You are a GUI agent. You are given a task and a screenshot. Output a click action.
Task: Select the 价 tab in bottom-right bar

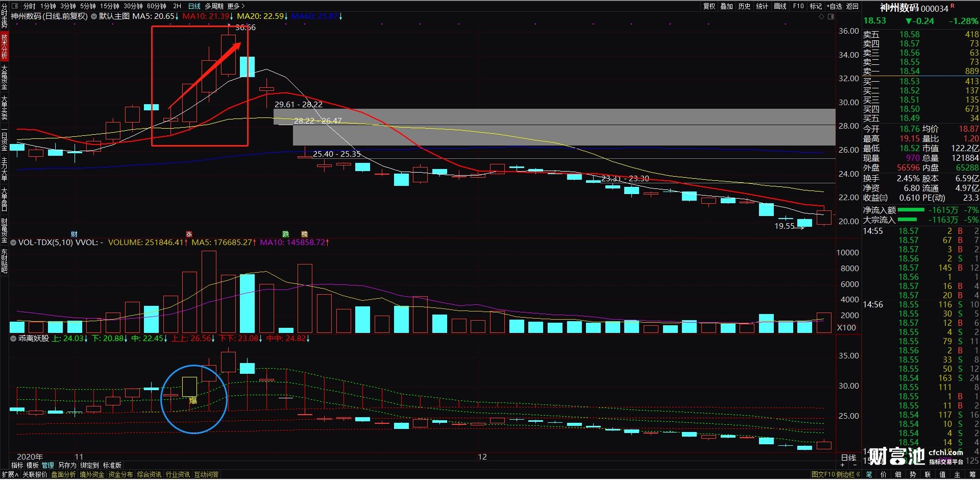click(x=884, y=475)
